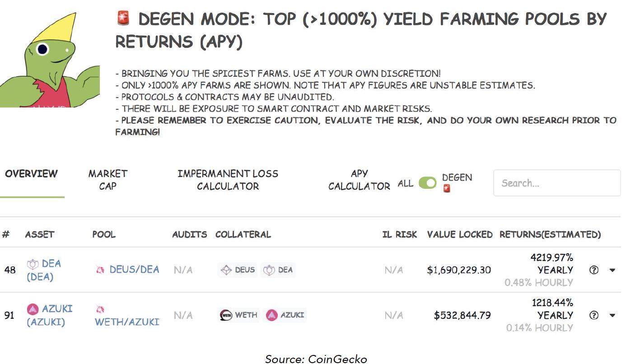Open the Impermanent Loss Calculator tab
The height and width of the screenshot is (364, 635).
(x=228, y=180)
